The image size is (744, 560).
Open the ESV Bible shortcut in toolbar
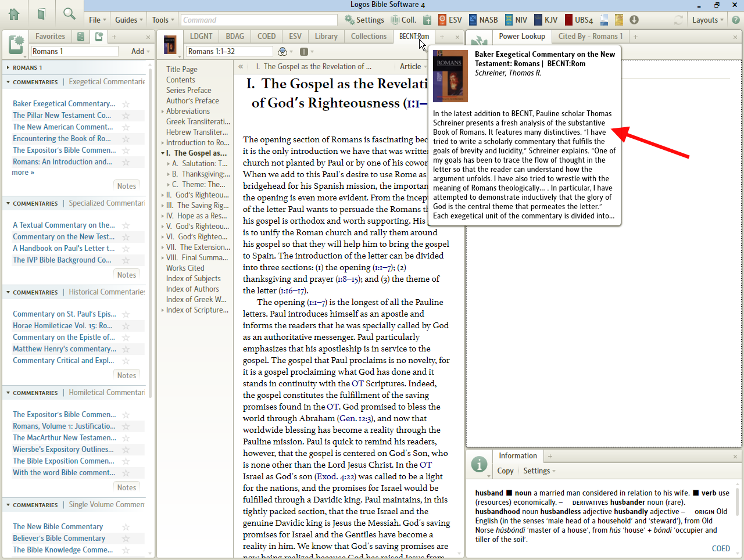pyautogui.click(x=449, y=20)
